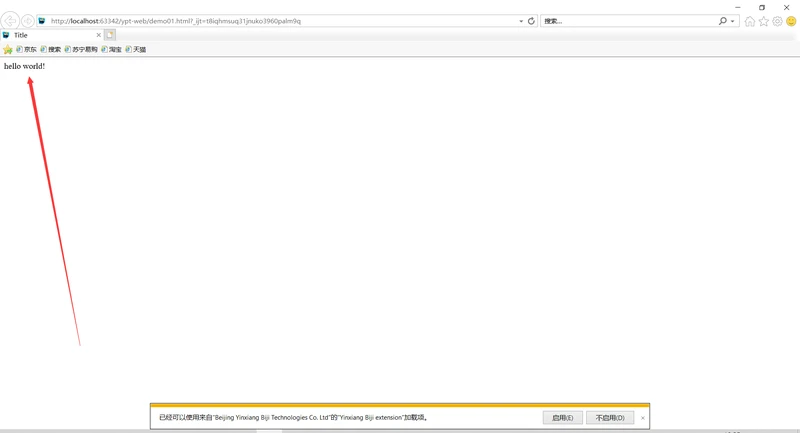Click the smiley feedback icon
Screen dimensions: 800x433
coord(791,21)
